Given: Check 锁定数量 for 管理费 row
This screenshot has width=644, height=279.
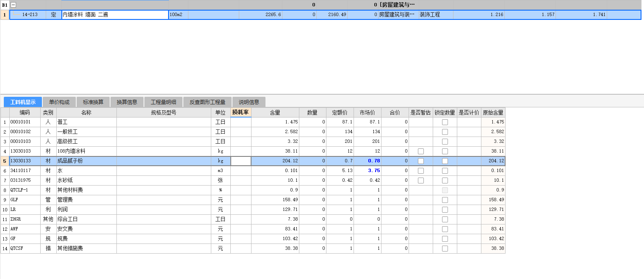Looking at the screenshot, I should tap(445, 200).
